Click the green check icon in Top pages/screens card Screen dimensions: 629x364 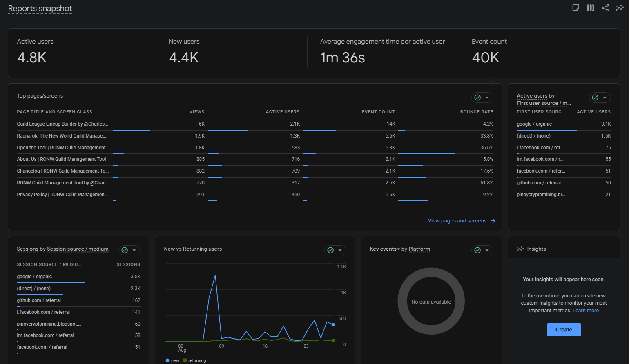point(477,98)
